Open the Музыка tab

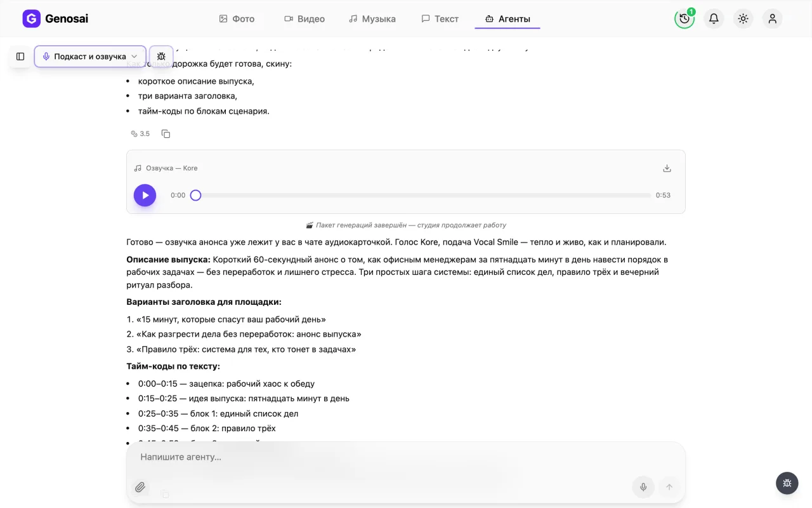click(372, 19)
